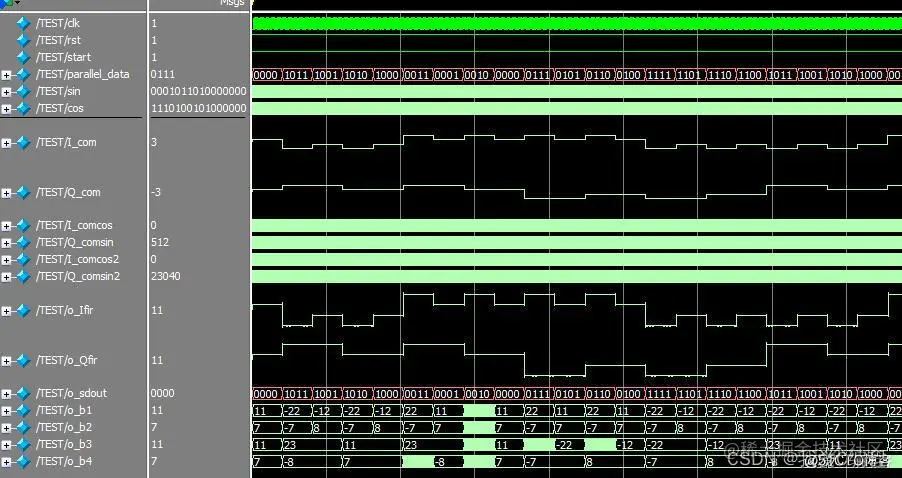
Task: Click the Q_com value -3
Action: coord(156,192)
